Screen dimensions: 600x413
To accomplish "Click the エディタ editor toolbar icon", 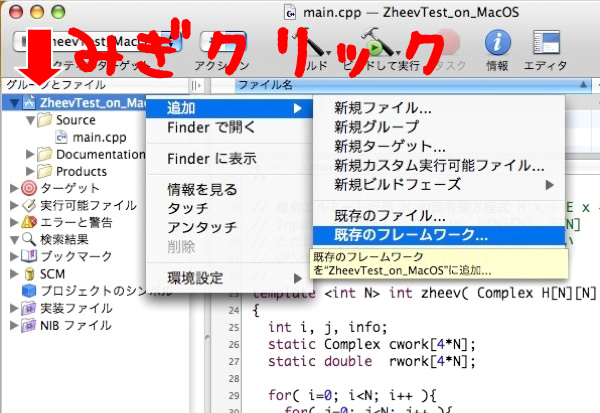I will coord(546,42).
